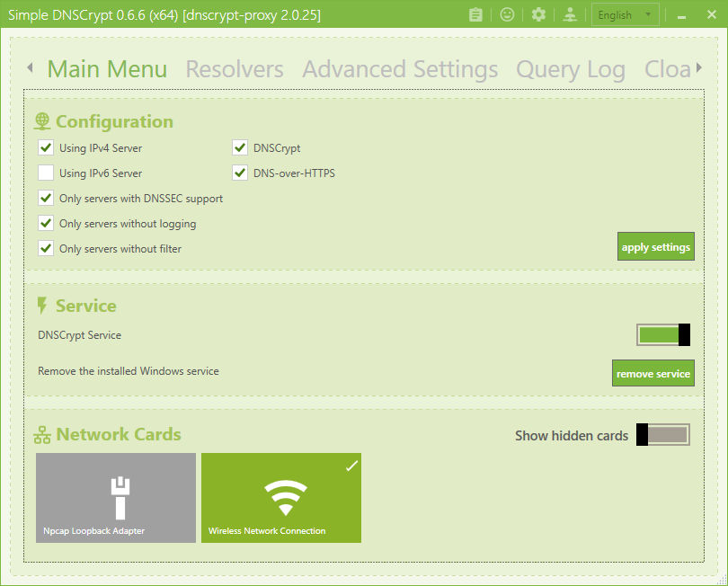Screen dimensions: 728x586
Task: Click the Wi-Fi icon on wireless card
Action: pyautogui.click(x=286, y=497)
